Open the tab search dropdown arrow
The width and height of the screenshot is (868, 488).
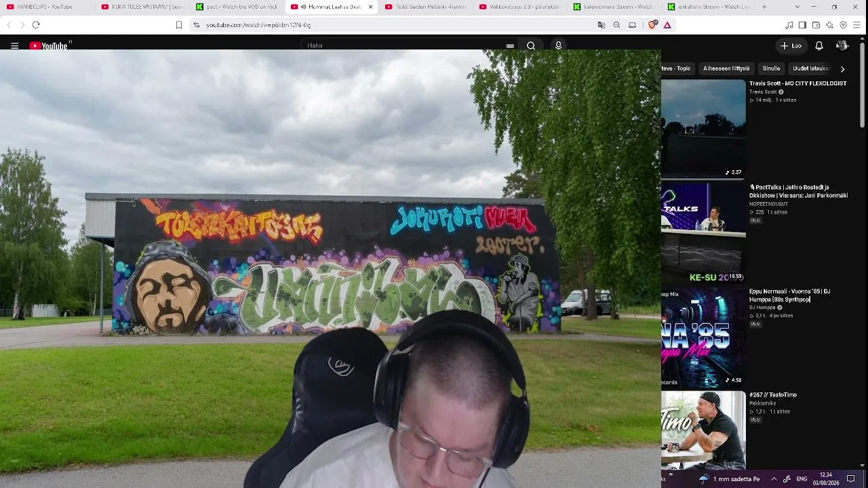[796, 7]
